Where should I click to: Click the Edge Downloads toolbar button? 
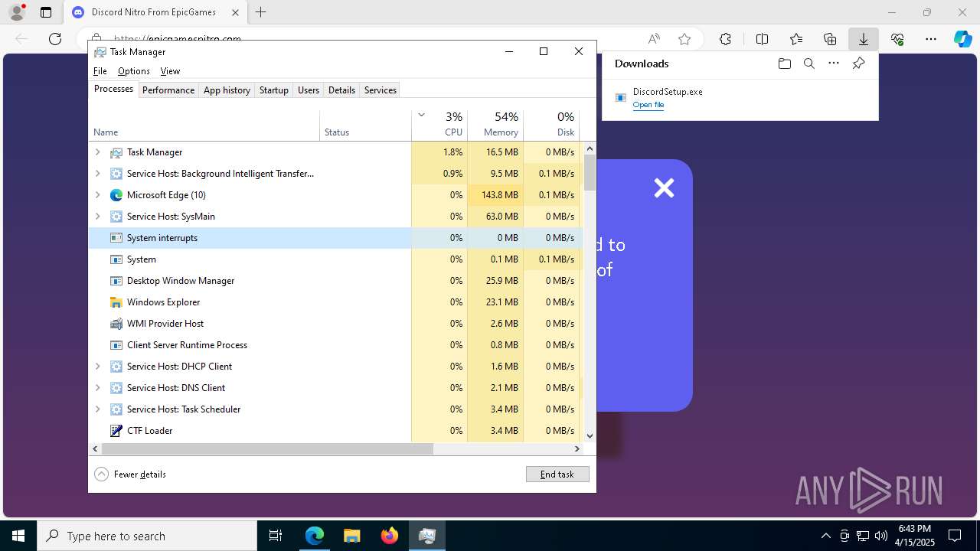coord(863,39)
